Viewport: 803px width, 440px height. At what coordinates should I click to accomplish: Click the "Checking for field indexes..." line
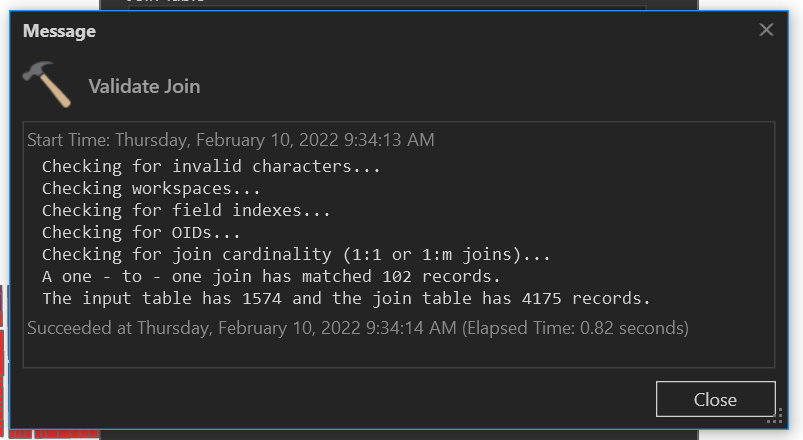185,210
